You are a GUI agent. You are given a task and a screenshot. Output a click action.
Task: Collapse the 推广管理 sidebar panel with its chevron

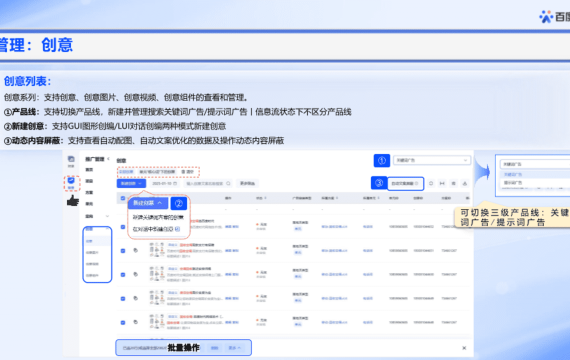coord(108,159)
